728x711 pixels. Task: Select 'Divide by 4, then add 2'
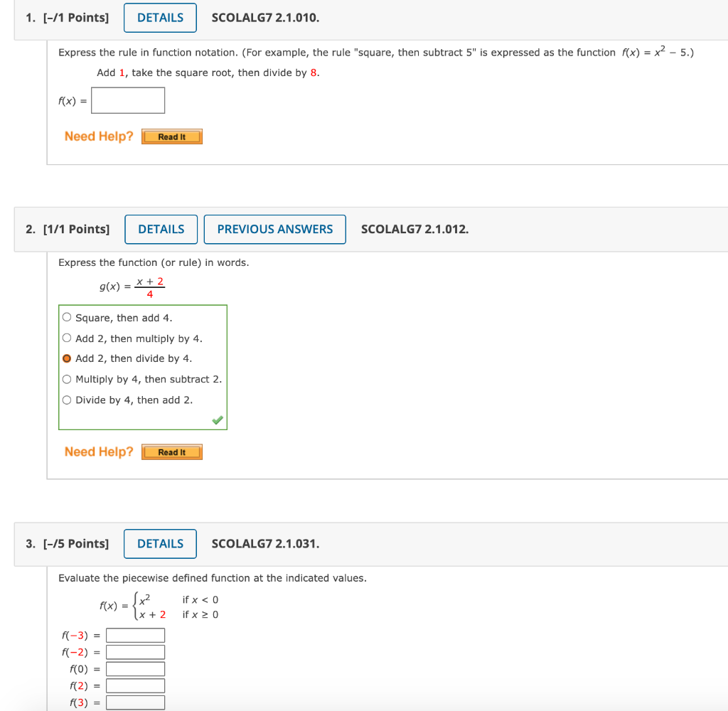coord(66,400)
